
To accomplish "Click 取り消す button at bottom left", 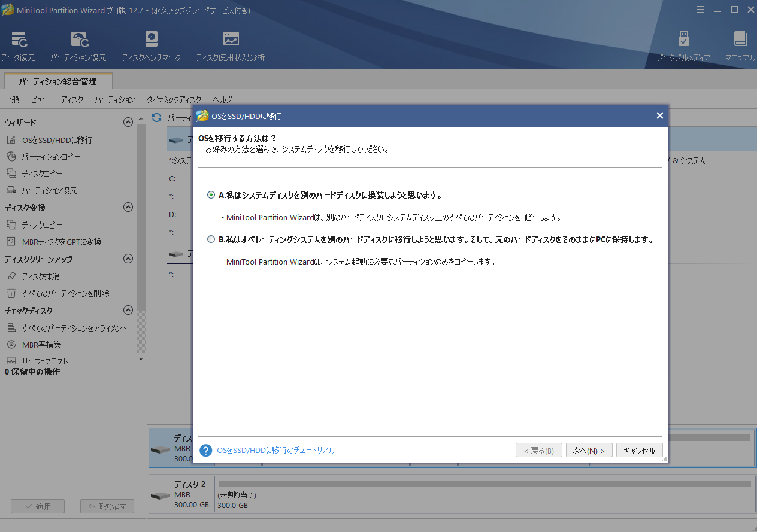I will click(x=107, y=506).
